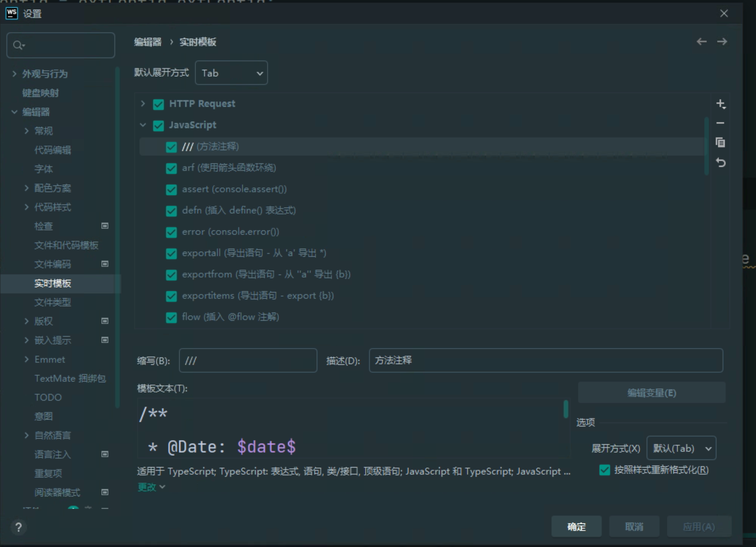Expand the 常规 sidebar node
The width and height of the screenshot is (756, 547).
pyautogui.click(x=27, y=131)
